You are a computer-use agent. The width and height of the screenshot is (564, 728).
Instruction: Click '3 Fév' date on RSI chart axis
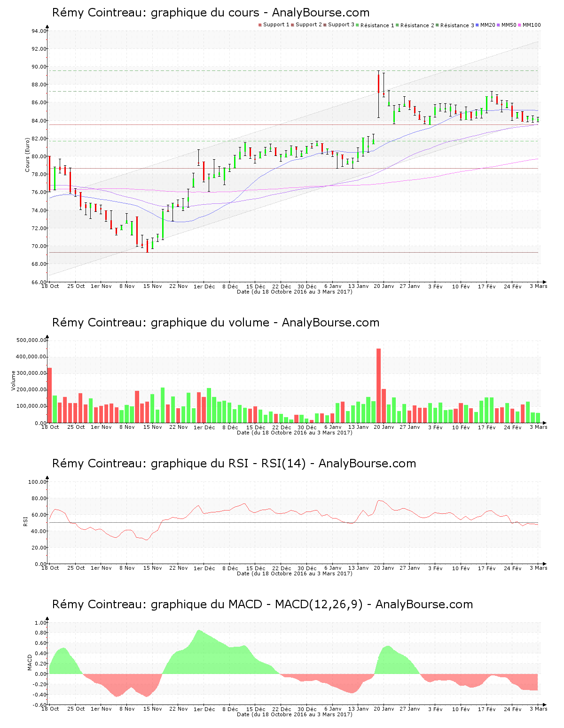point(435,568)
